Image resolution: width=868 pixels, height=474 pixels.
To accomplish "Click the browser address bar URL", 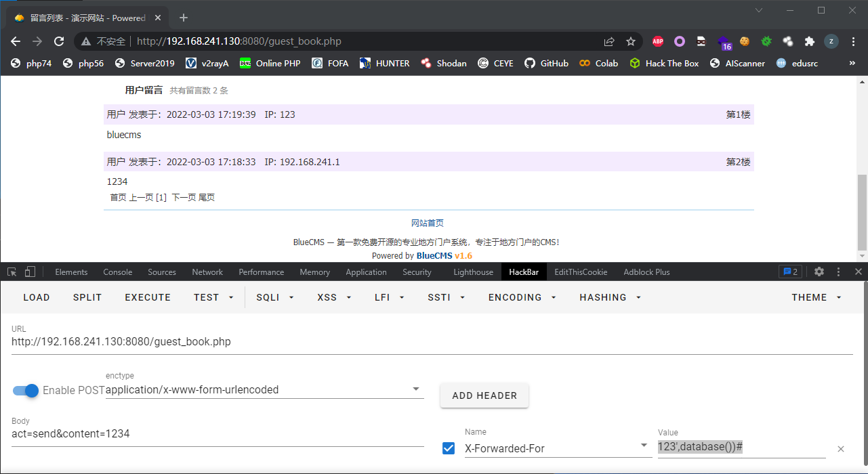I will pos(239,41).
